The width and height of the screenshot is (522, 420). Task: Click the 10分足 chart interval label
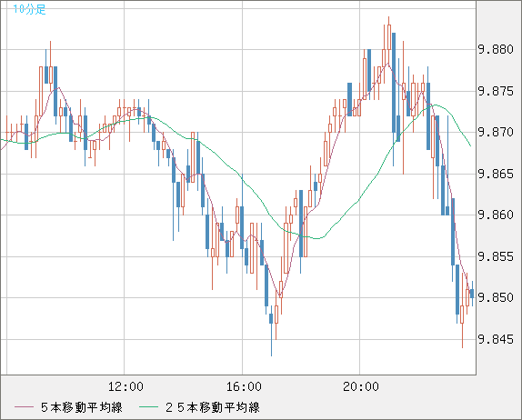pos(29,9)
